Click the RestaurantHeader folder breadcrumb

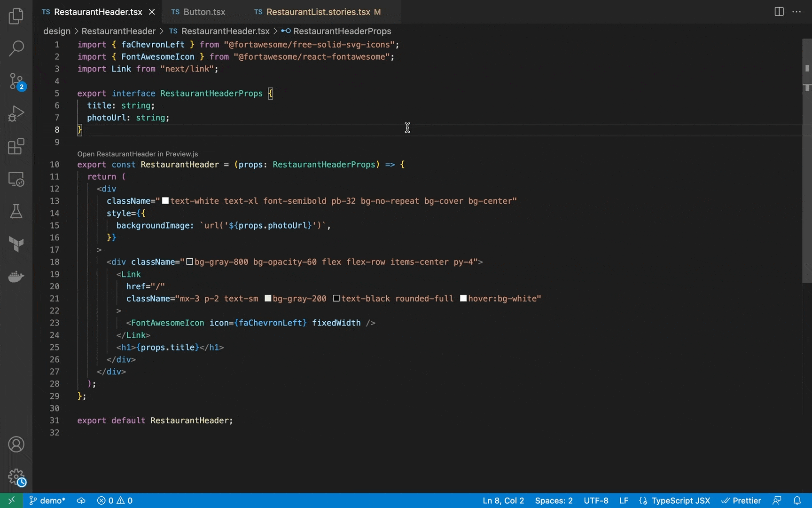(118, 31)
